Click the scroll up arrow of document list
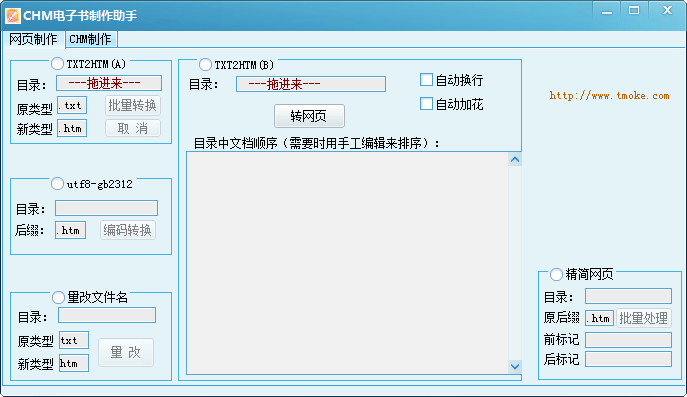 [515, 160]
